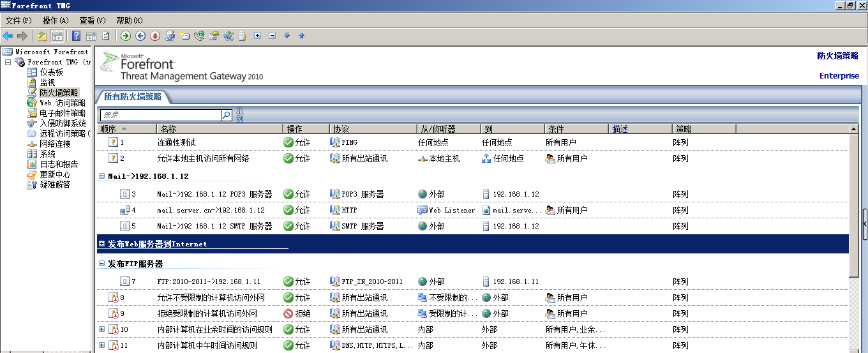Sort by the 条件 column header
The width and height of the screenshot is (868, 353).
coord(577,129)
